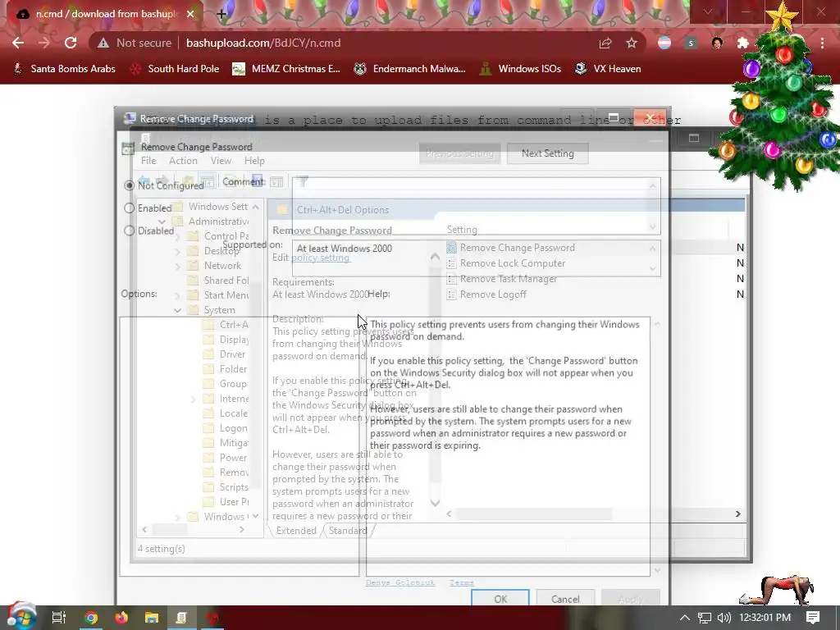Viewport: 840px width, 630px height.
Task: Select Disabled radio button
Action: 129,231
